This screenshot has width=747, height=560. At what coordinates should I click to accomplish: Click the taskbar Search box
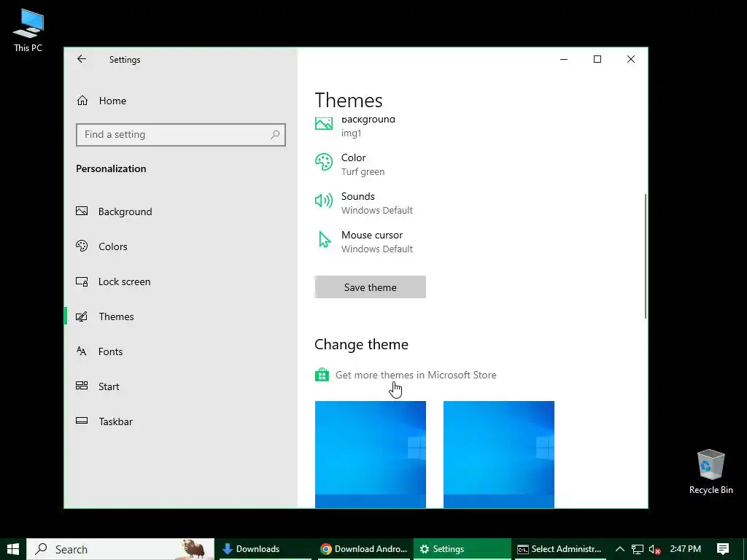click(120, 549)
